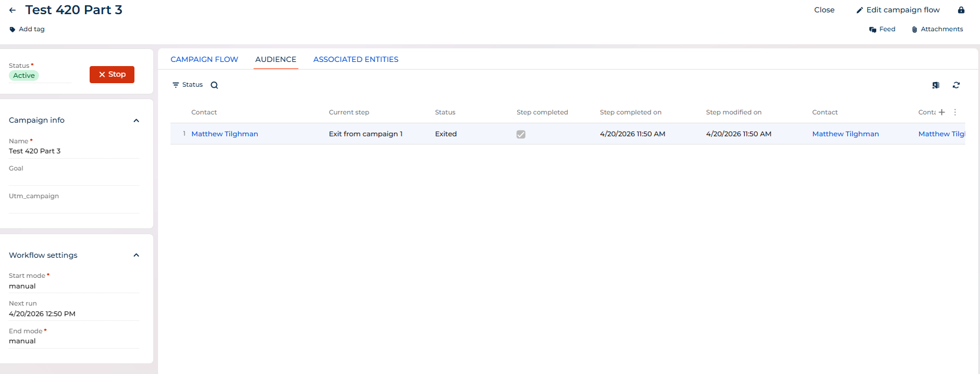The width and height of the screenshot is (980, 374).
Task: Open the column options kebab menu
Action: pyautogui.click(x=955, y=112)
